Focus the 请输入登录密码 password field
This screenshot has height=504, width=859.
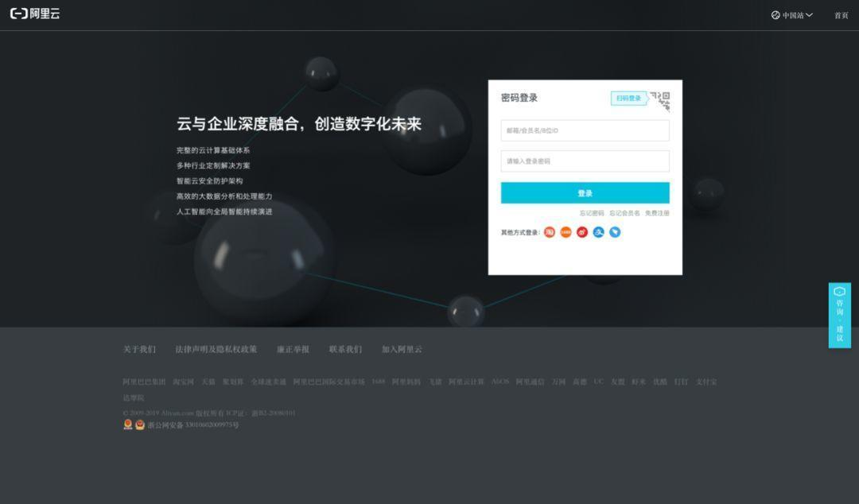[x=585, y=161]
